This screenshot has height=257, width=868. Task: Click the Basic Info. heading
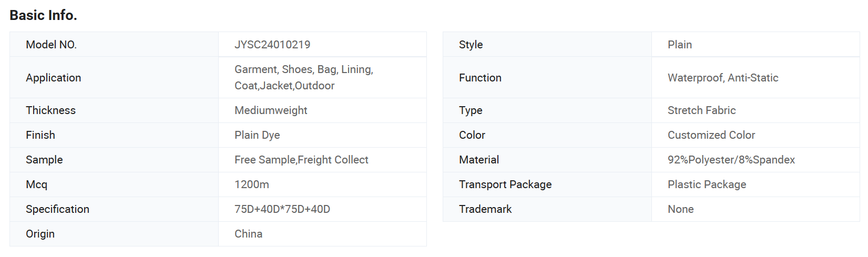pos(43,15)
